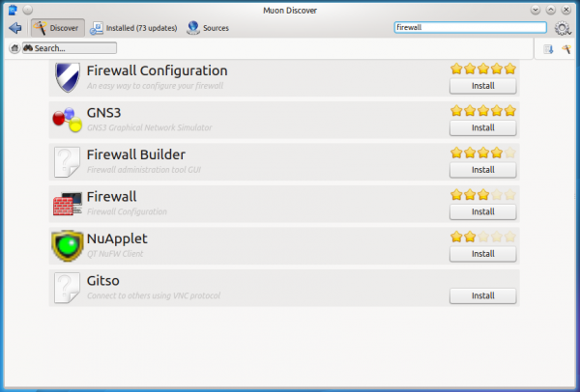Open the Firewall Configuration title
The width and height of the screenshot is (580, 392).
tap(158, 70)
